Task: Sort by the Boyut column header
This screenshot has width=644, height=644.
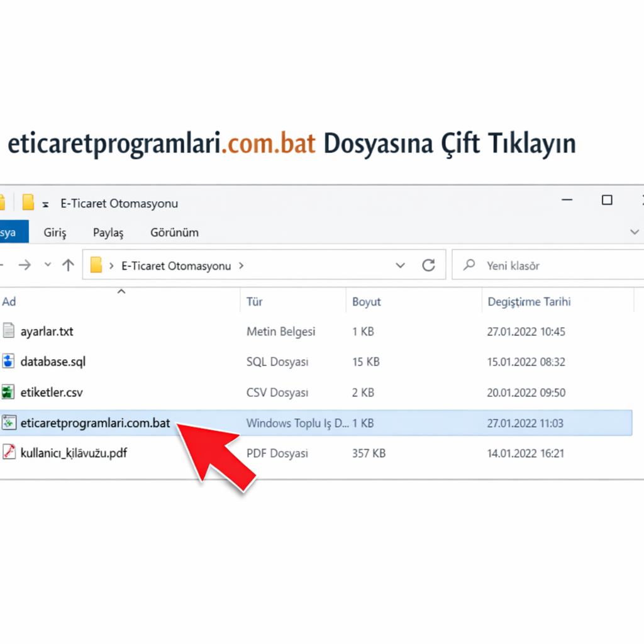Action: click(x=367, y=302)
